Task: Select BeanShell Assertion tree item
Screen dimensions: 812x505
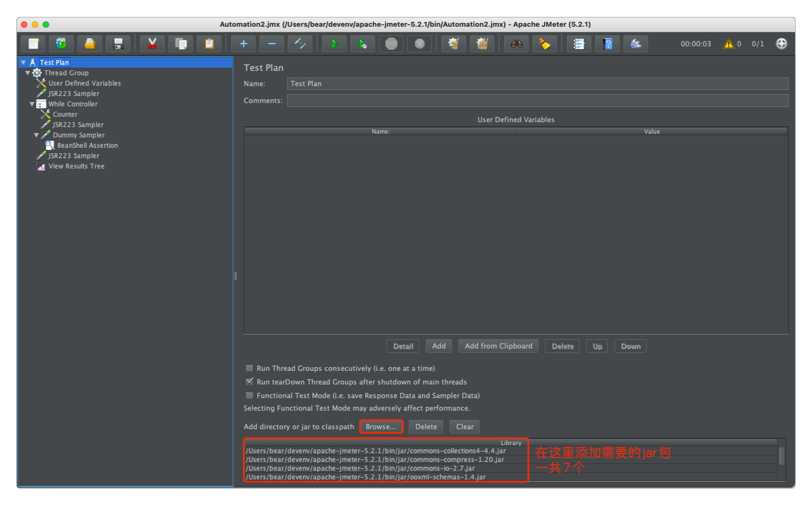Action: coord(87,146)
